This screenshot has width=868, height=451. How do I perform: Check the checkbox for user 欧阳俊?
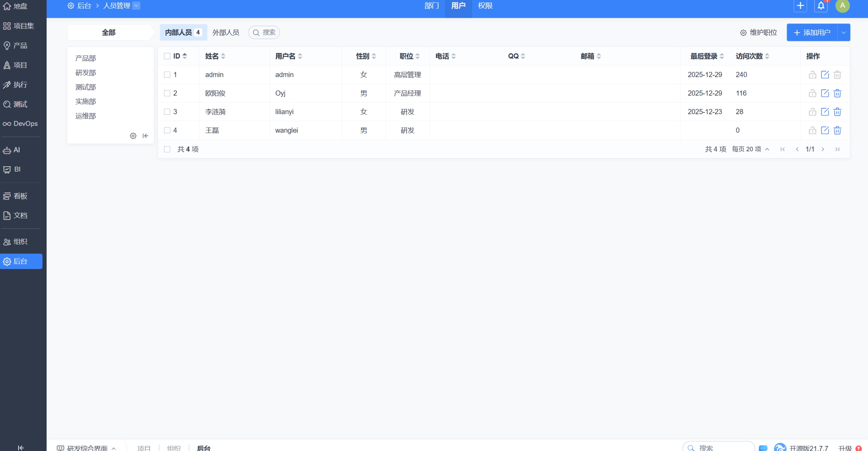167,93
